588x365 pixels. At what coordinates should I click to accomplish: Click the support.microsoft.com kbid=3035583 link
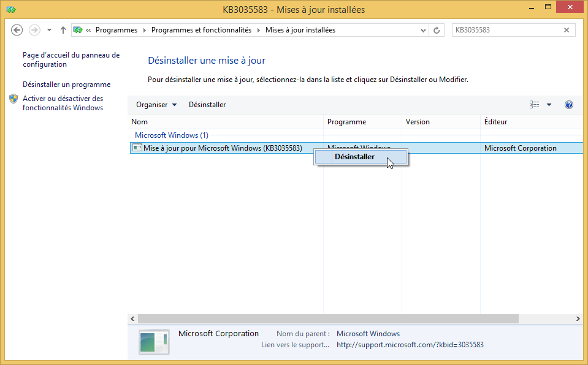click(410, 345)
